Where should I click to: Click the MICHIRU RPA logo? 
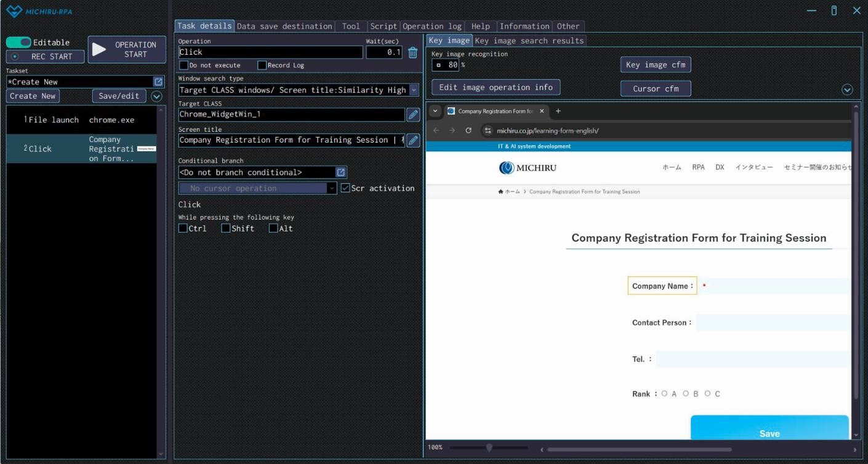click(x=40, y=11)
